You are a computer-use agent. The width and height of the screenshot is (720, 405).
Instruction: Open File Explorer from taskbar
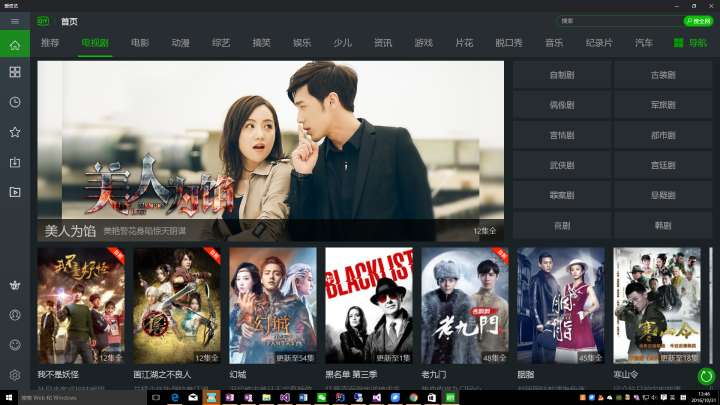click(x=266, y=398)
